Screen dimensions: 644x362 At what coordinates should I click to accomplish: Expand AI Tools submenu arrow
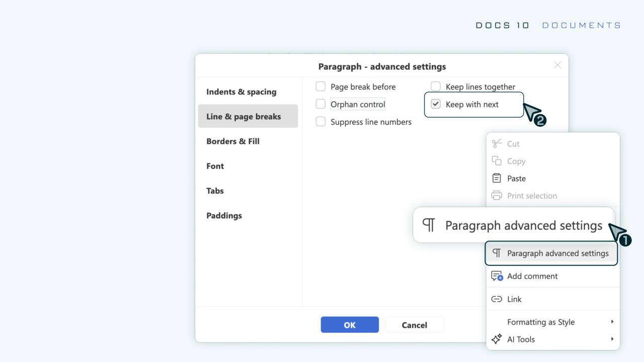click(x=612, y=339)
